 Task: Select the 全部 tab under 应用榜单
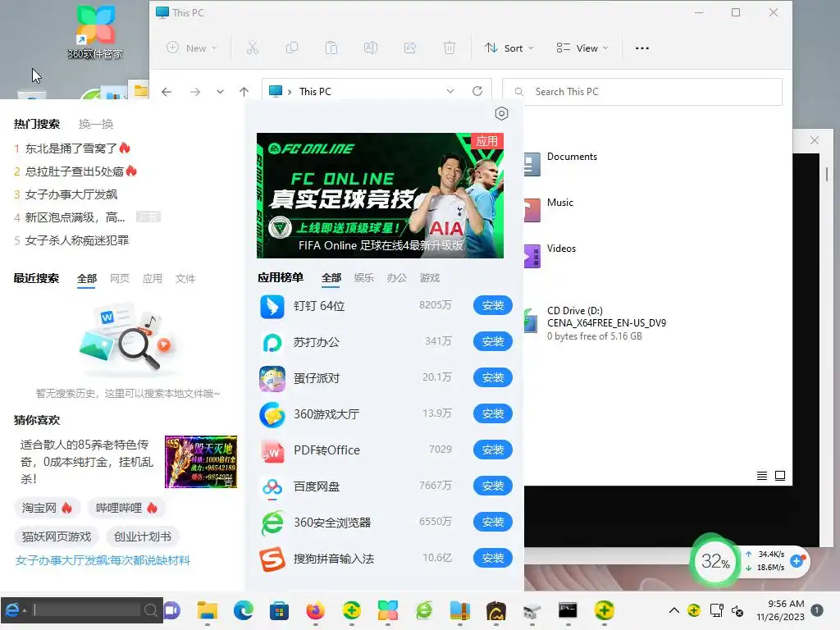click(331, 278)
